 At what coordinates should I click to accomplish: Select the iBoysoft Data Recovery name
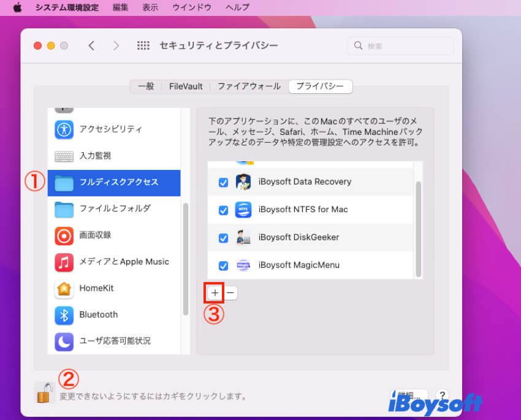pos(305,181)
